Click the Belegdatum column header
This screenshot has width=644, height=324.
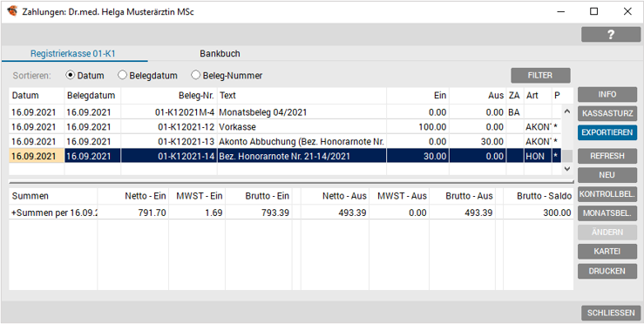(92, 95)
